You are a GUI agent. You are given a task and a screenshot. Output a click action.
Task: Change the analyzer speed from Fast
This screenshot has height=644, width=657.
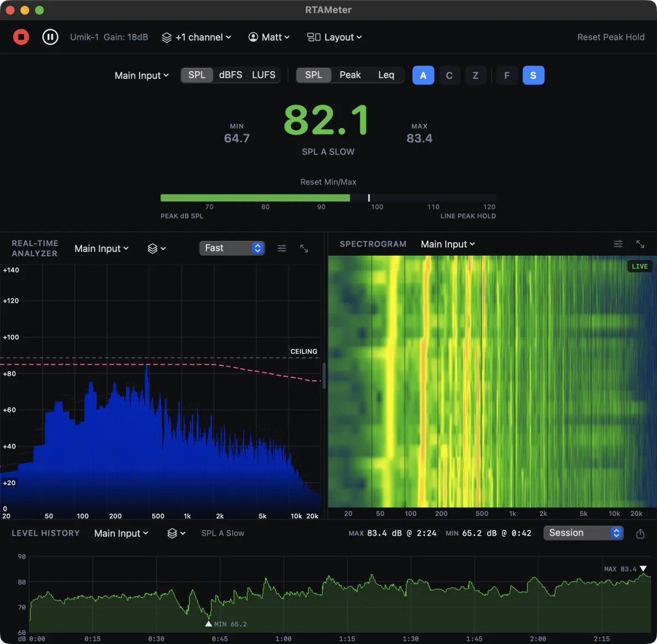[232, 249]
